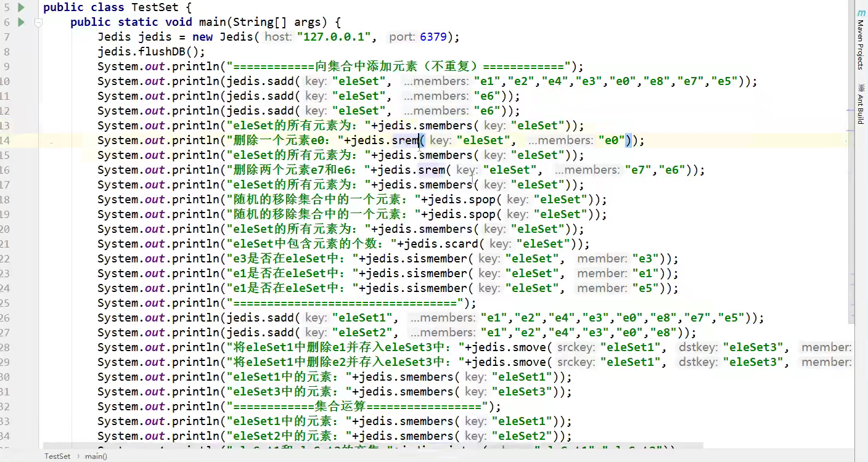Click the string 将eleSet1中删除e1并存入eleSet3中
This screenshot has width=868, height=462.
tap(345, 347)
